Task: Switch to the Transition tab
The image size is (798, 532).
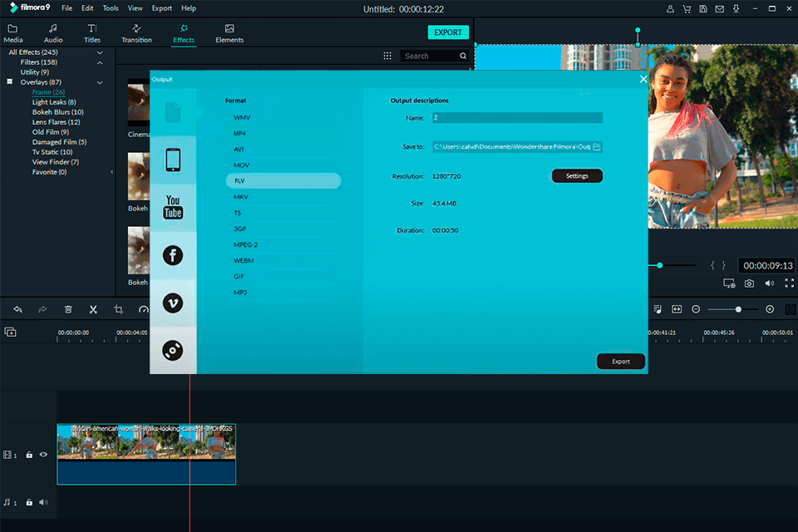Action: pos(136,33)
